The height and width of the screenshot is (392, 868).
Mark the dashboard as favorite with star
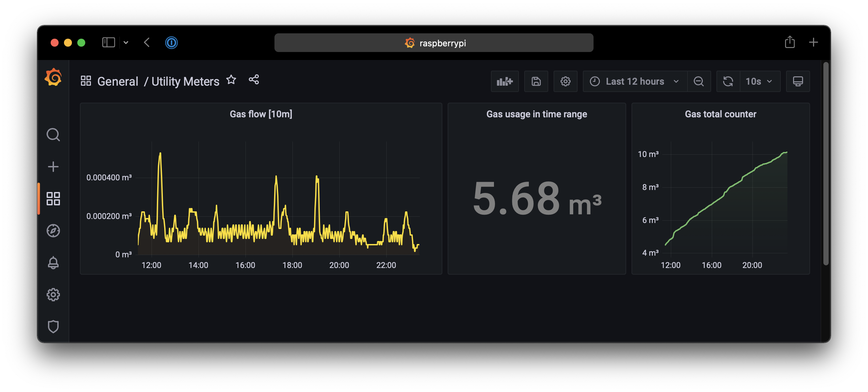pyautogui.click(x=231, y=80)
